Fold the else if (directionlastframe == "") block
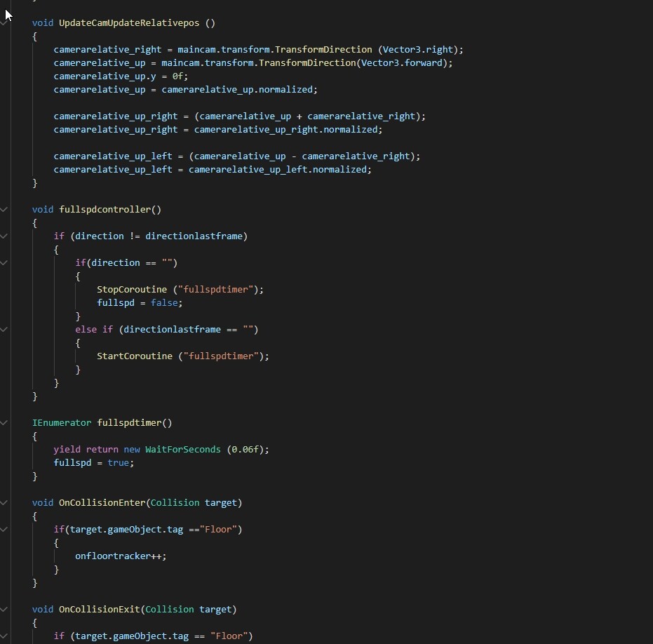 tap(5, 330)
